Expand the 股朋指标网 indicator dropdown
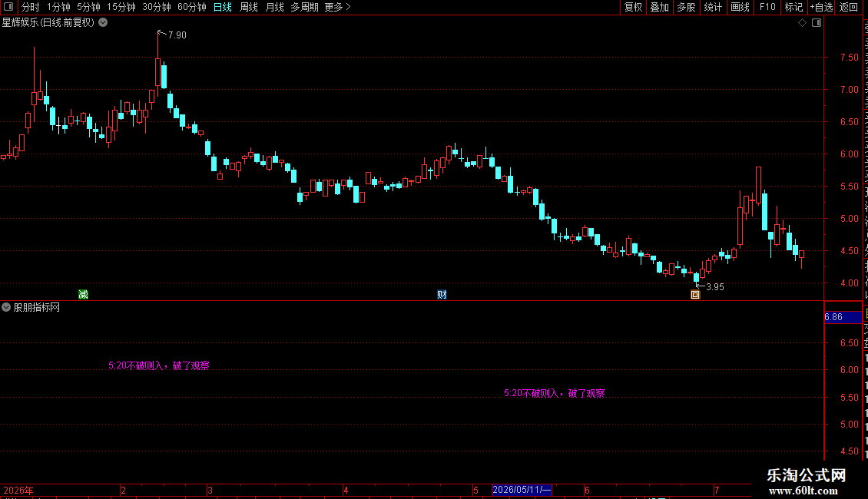868x499 pixels. (6, 307)
